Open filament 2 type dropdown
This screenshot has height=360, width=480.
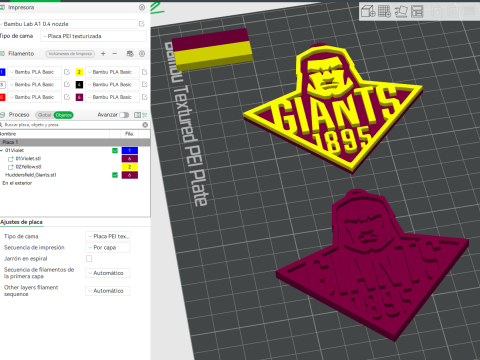click(112, 72)
